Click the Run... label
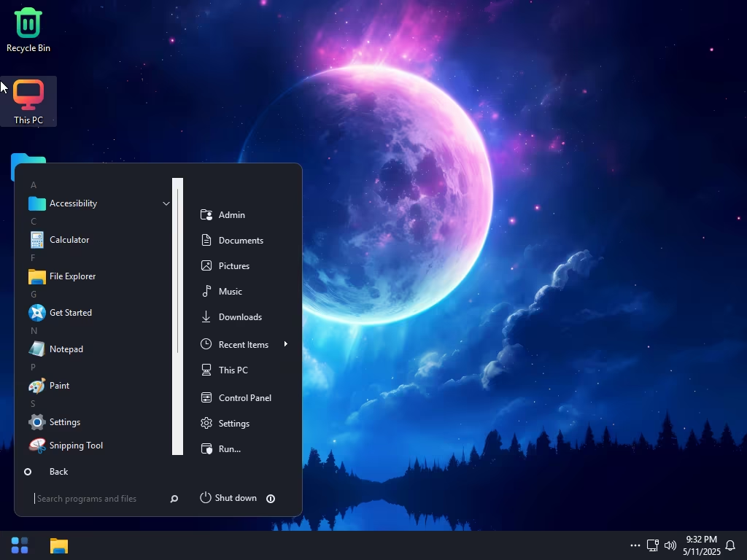 click(x=229, y=449)
